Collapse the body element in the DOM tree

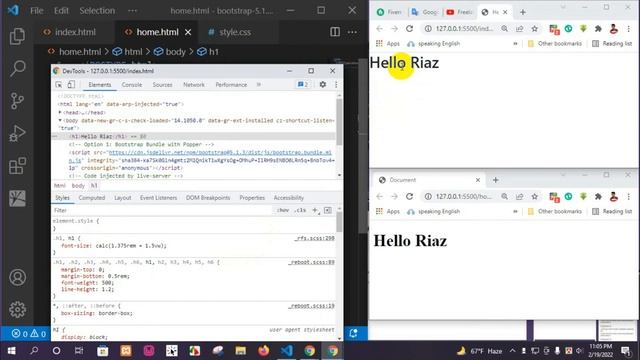[x=60, y=120]
